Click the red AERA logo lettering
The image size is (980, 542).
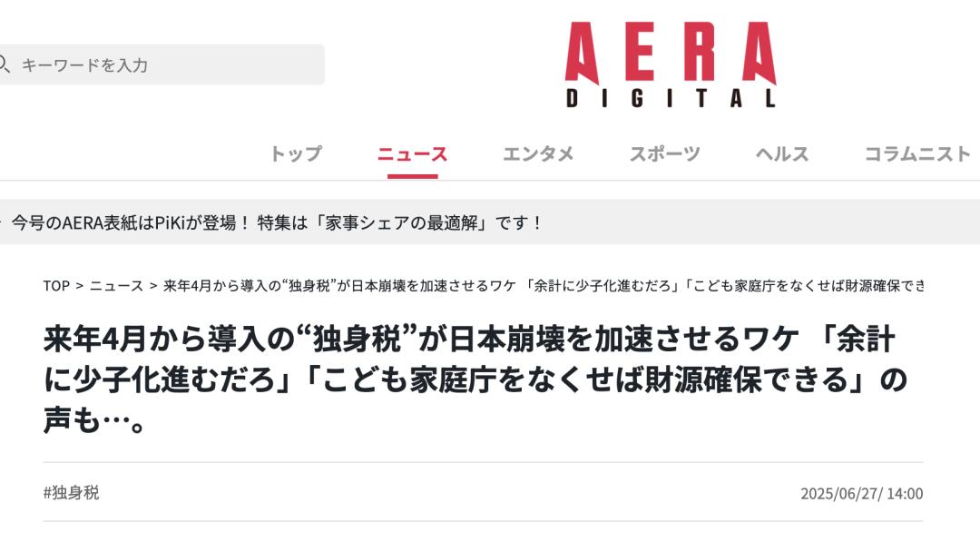point(670,53)
